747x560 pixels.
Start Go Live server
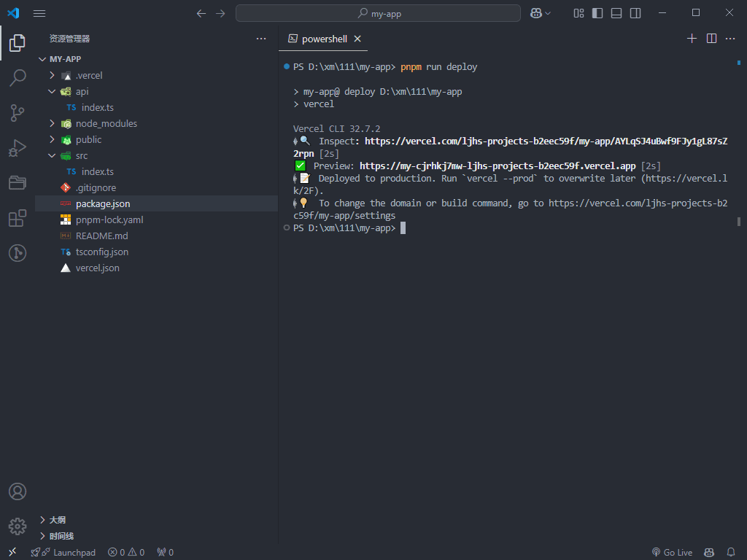pos(672,553)
